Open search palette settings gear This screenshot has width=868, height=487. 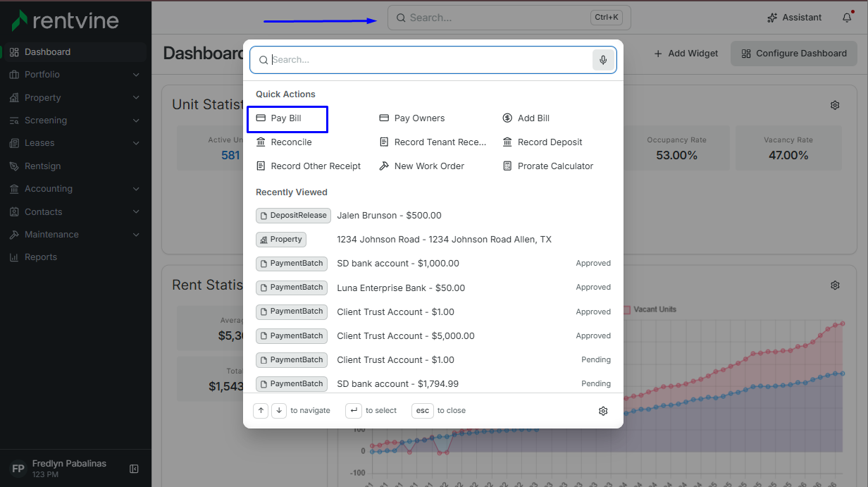point(603,411)
